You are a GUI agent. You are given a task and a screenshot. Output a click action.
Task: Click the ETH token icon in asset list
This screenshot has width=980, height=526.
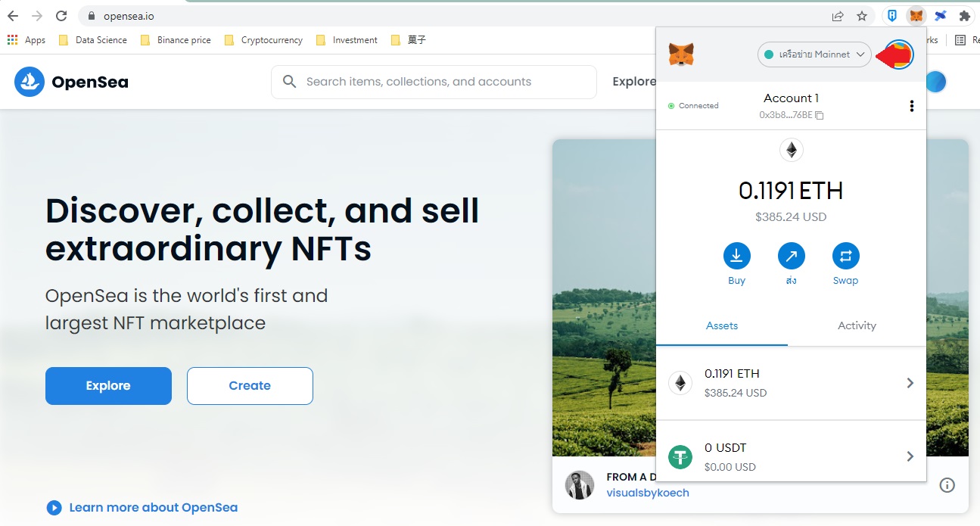pyautogui.click(x=680, y=384)
